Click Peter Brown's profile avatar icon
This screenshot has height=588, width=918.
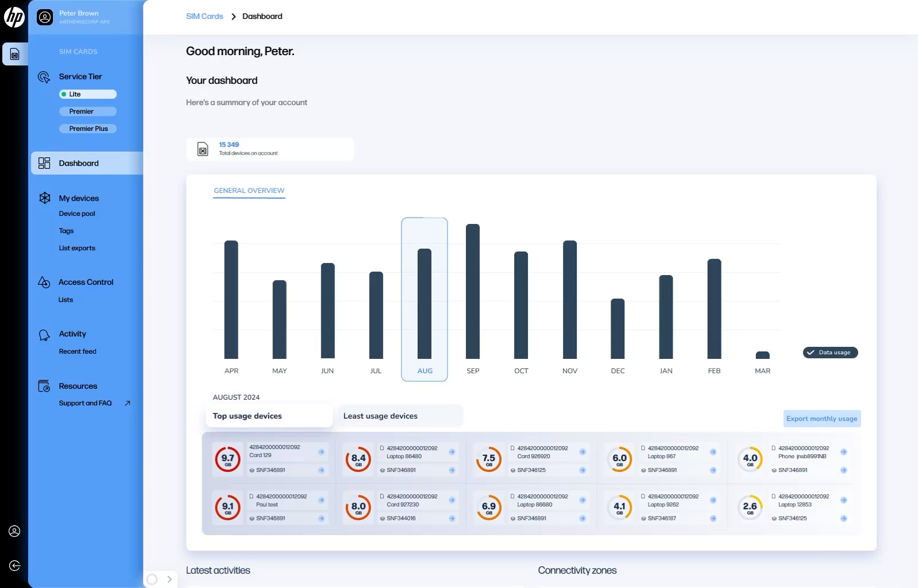(x=45, y=17)
